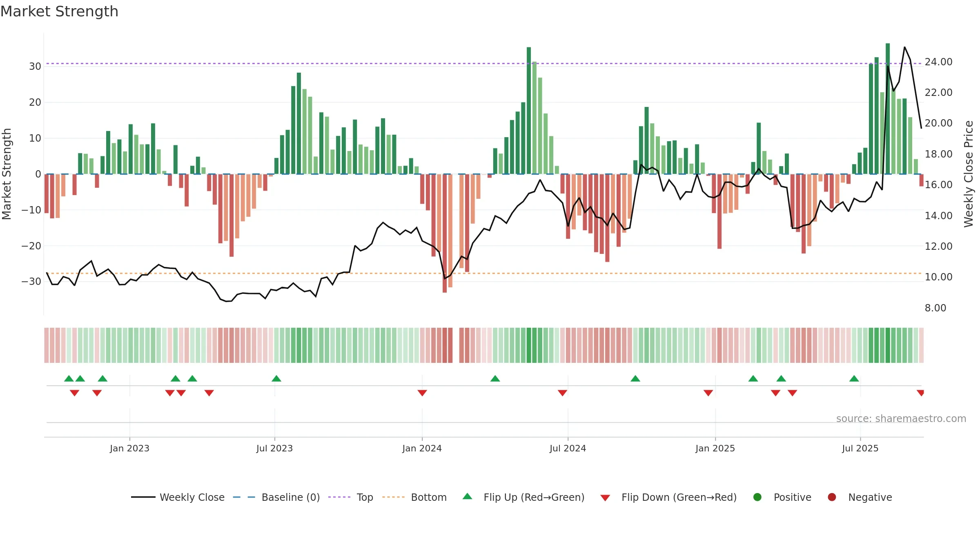Image resolution: width=980 pixels, height=551 pixels.
Task: Toggle the Flip Down (Green→Red) legend label
Action: 679,497
